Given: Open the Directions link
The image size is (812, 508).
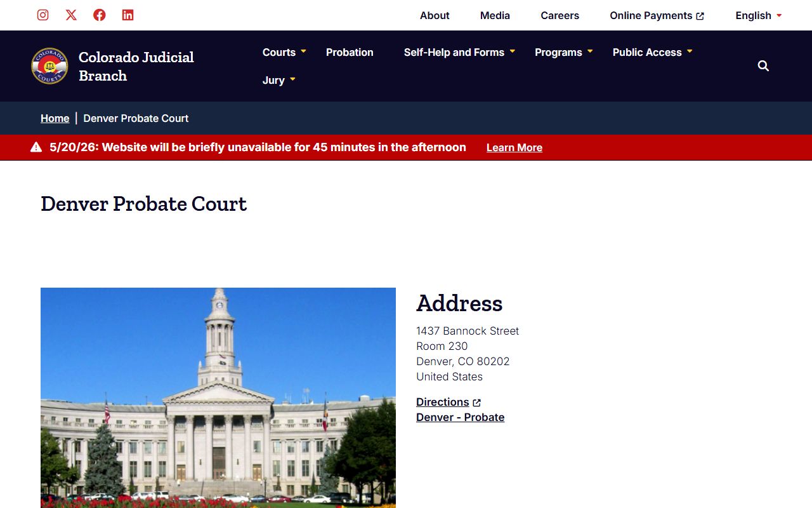Looking at the screenshot, I should point(443,402).
